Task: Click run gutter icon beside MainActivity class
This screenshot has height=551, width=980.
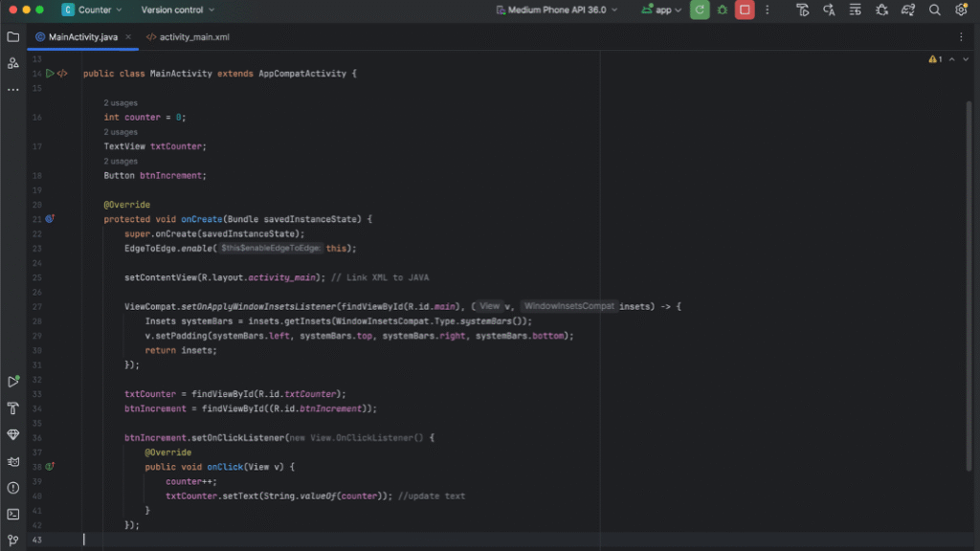Action: (x=50, y=73)
